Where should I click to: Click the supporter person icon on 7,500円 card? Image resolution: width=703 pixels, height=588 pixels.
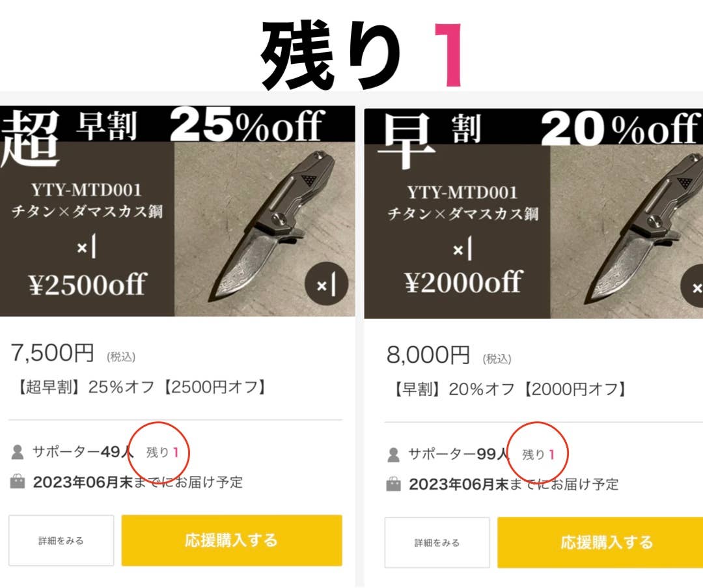tap(18, 452)
